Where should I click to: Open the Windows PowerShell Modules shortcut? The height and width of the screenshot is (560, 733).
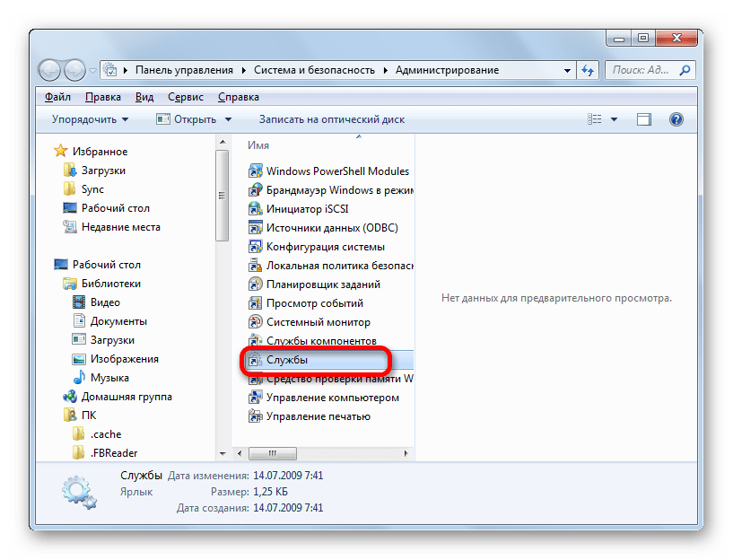(337, 171)
